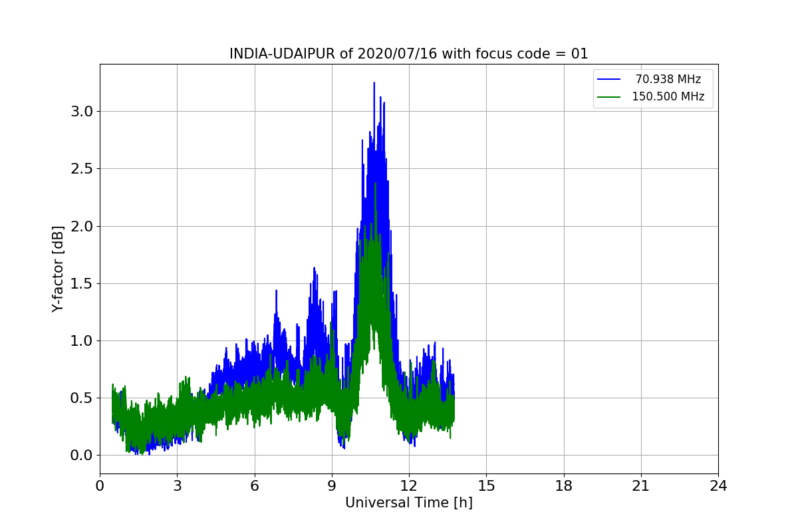The image size is (798, 532).
Task: Click the x-axis tick label 3
Action: click(x=177, y=486)
